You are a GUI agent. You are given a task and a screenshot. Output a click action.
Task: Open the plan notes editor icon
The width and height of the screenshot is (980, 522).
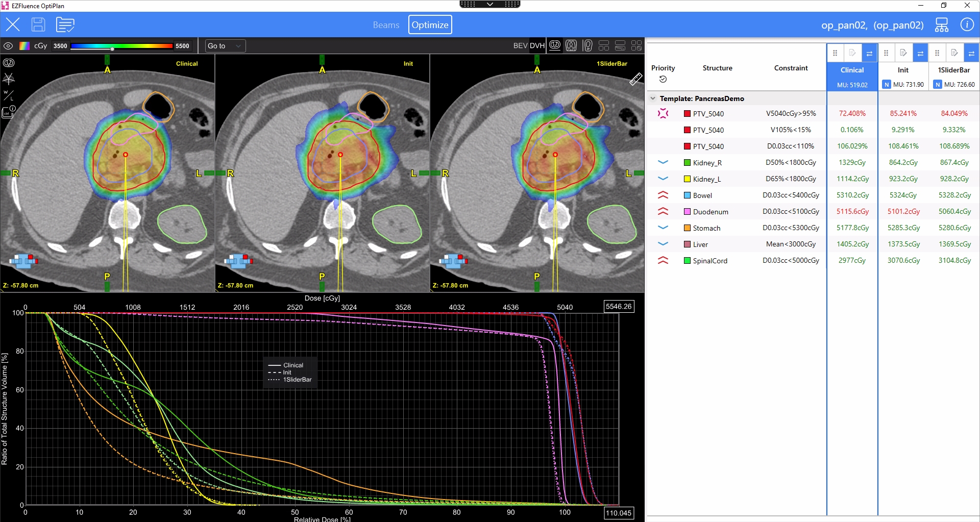point(65,24)
